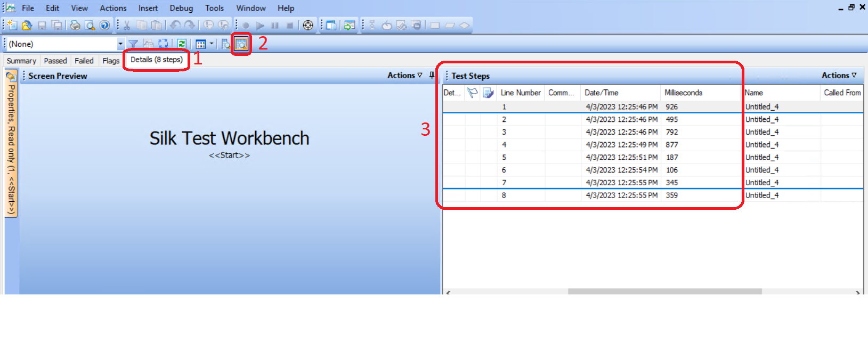Image resolution: width=868 pixels, height=345 pixels.
Task: Click the Stop playback button
Action: (x=290, y=26)
